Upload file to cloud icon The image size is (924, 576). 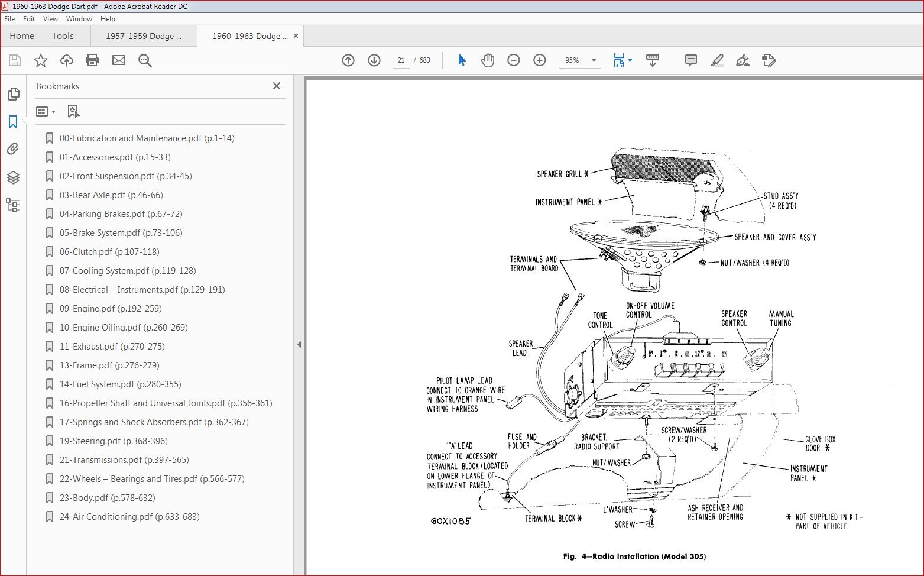(67, 60)
